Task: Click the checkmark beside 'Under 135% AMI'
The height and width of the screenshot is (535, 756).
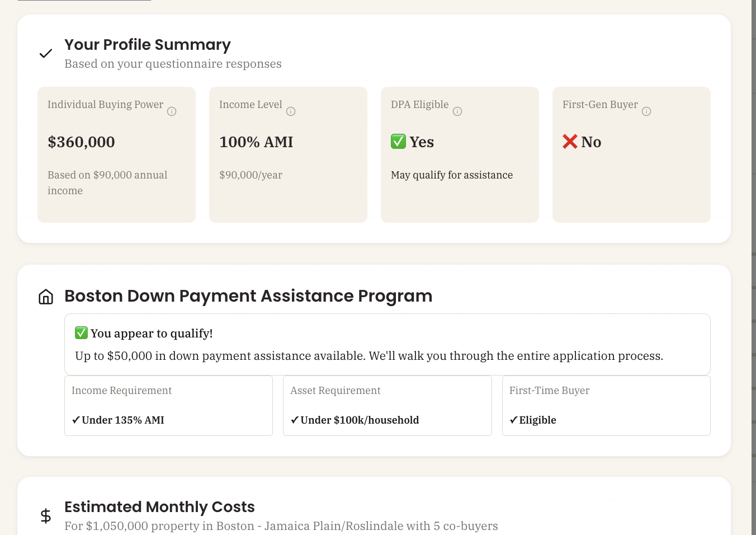Action: tap(76, 420)
